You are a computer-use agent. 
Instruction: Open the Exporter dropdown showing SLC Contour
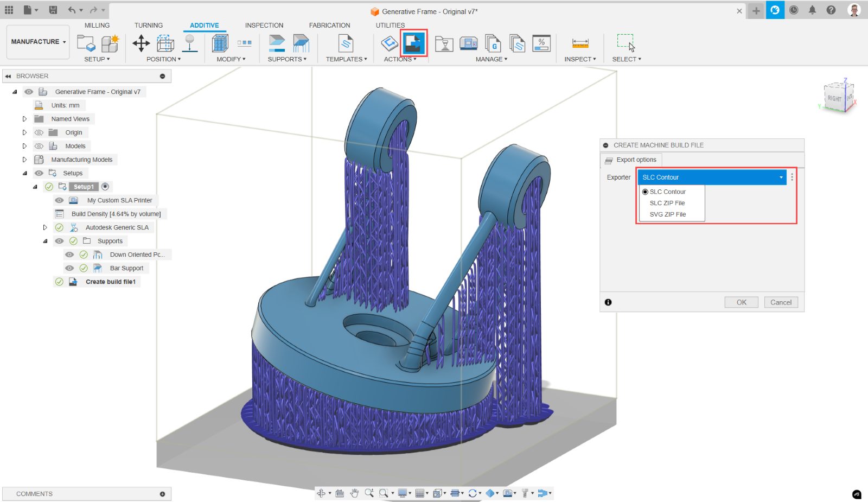click(x=711, y=177)
